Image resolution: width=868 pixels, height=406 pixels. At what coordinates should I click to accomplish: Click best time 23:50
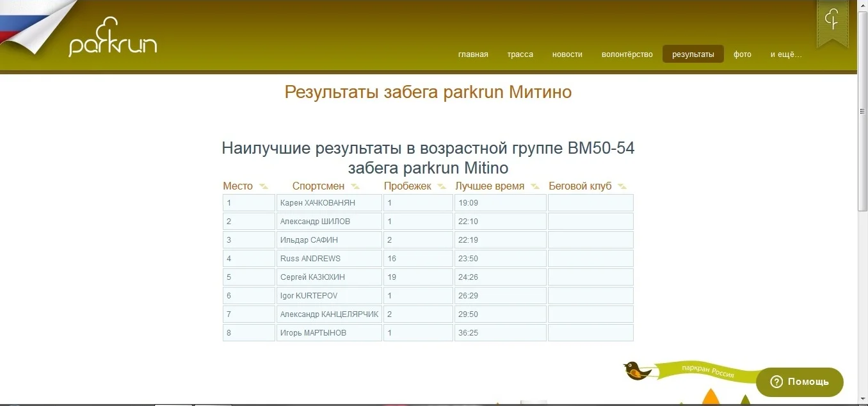[x=469, y=259]
